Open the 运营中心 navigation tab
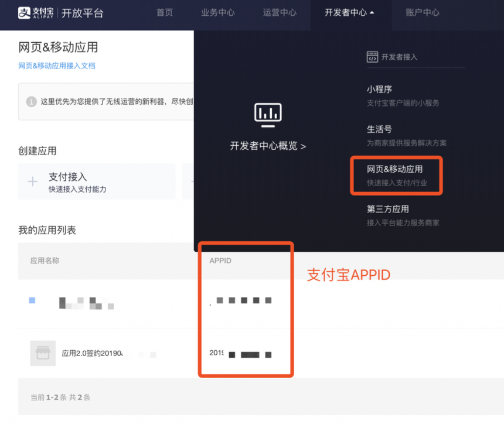Screen dimensions: 504x435 point(280,12)
